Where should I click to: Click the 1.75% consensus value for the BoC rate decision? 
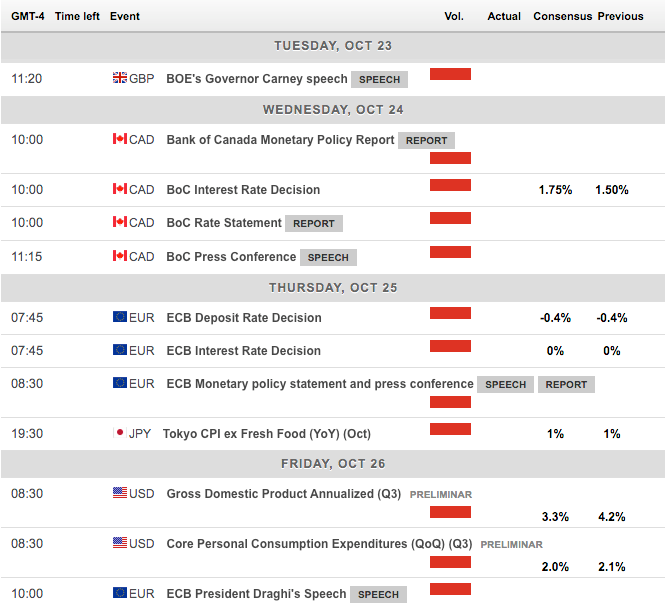555,190
